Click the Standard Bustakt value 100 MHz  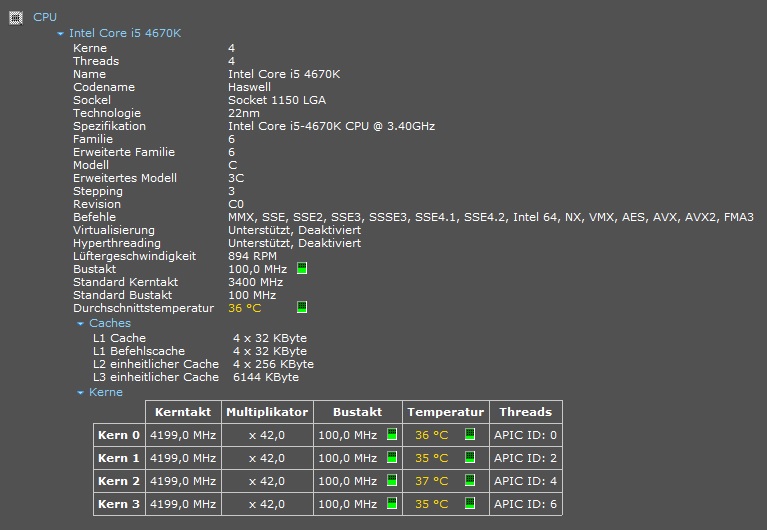[252, 295]
